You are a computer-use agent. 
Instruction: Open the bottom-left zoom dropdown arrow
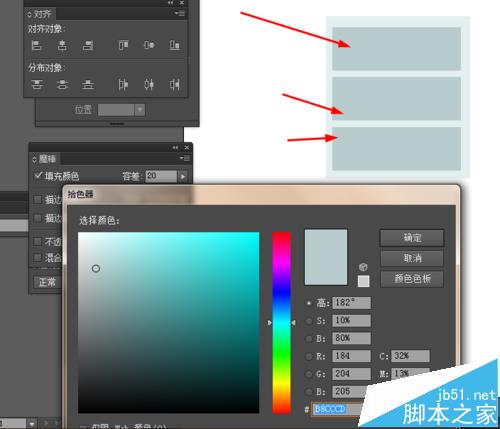(32, 424)
